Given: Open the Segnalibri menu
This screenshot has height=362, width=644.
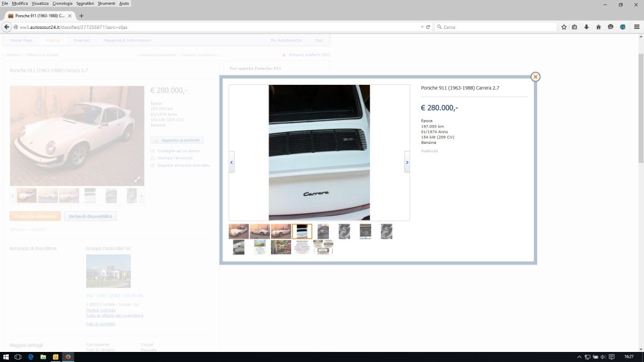Looking at the screenshot, I should (85, 3).
